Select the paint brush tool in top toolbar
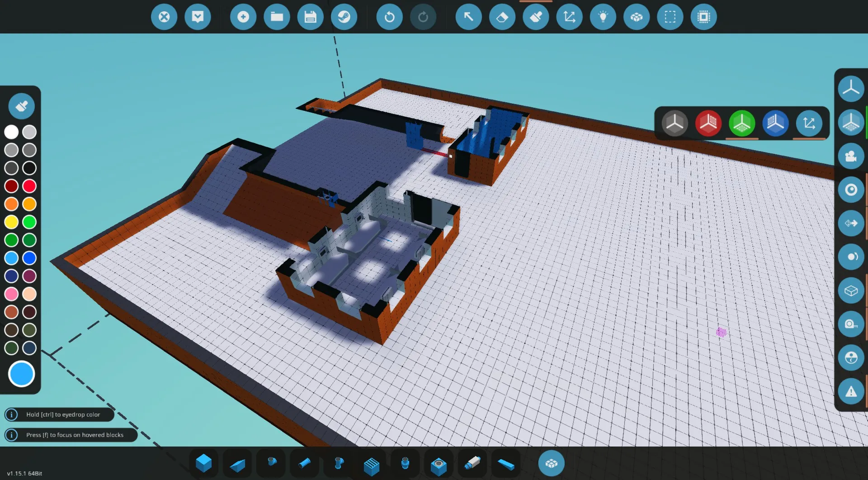Screen dimensions: 868x480 [536, 17]
